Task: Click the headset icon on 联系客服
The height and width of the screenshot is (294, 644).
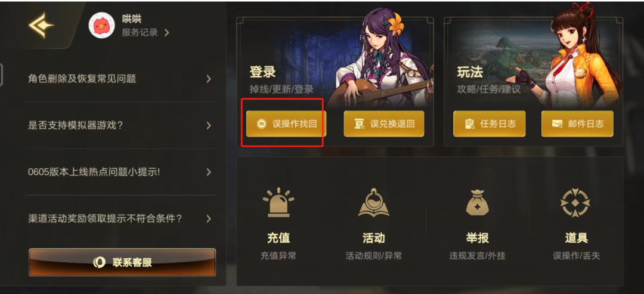Action: pos(100,262)
